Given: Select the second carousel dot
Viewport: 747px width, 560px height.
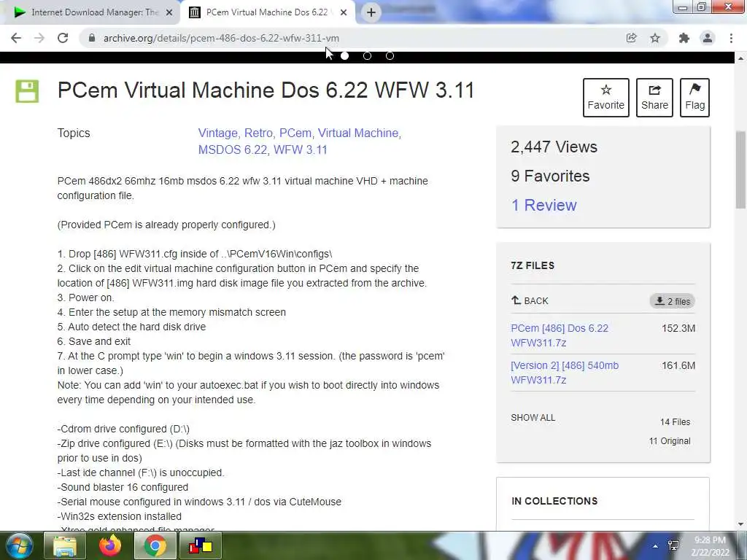Looking at the screenshot, I should coord(368,55).
